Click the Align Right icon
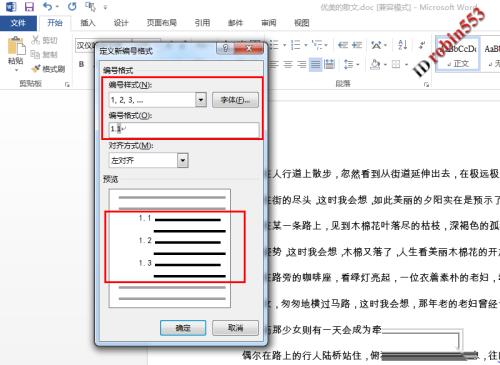 coord(302,64)
